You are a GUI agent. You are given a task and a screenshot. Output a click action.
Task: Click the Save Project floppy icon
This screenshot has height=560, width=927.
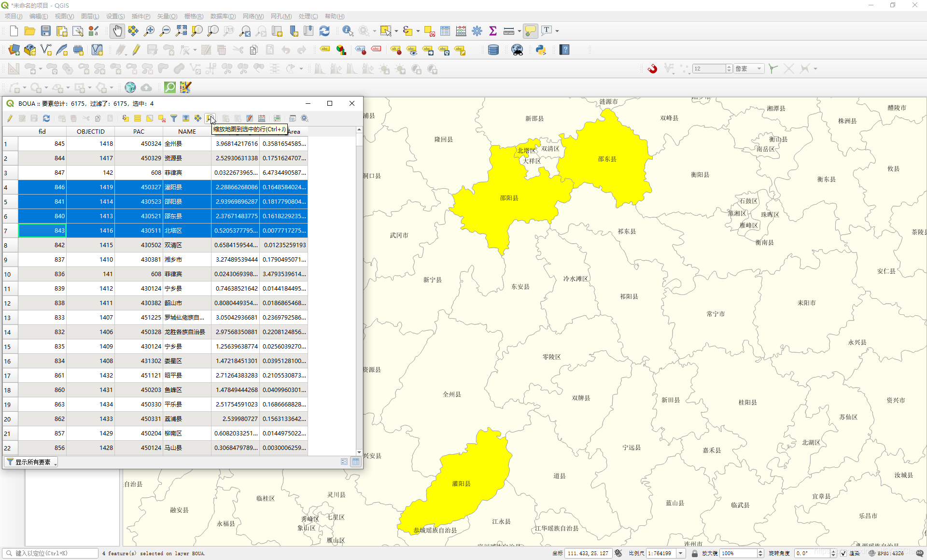pyautogui.click(x=46, y=31)
